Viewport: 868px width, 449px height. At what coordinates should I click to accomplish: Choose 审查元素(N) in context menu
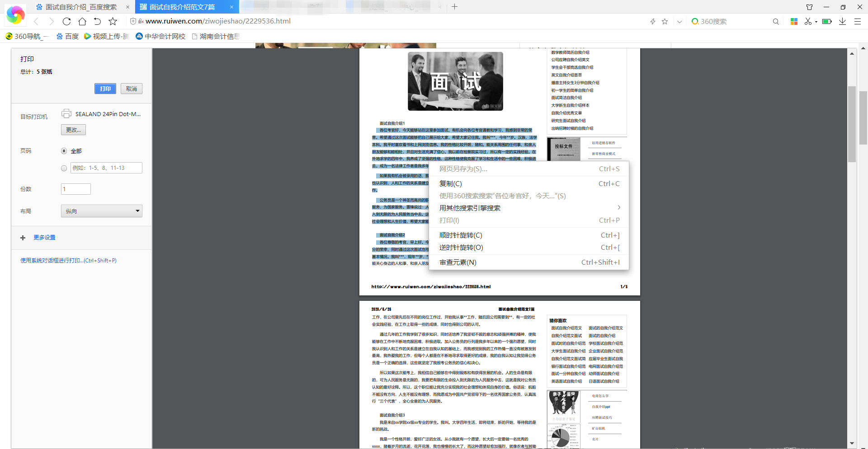529,262
